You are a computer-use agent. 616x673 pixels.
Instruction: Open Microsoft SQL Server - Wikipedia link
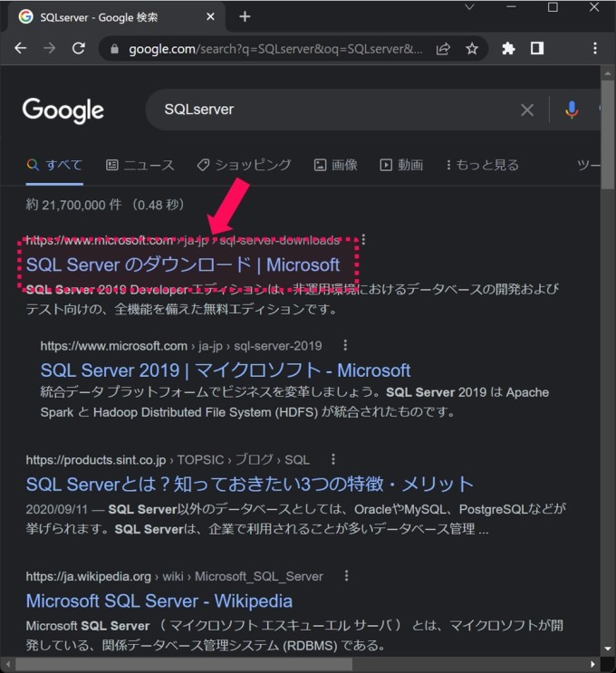159,601
